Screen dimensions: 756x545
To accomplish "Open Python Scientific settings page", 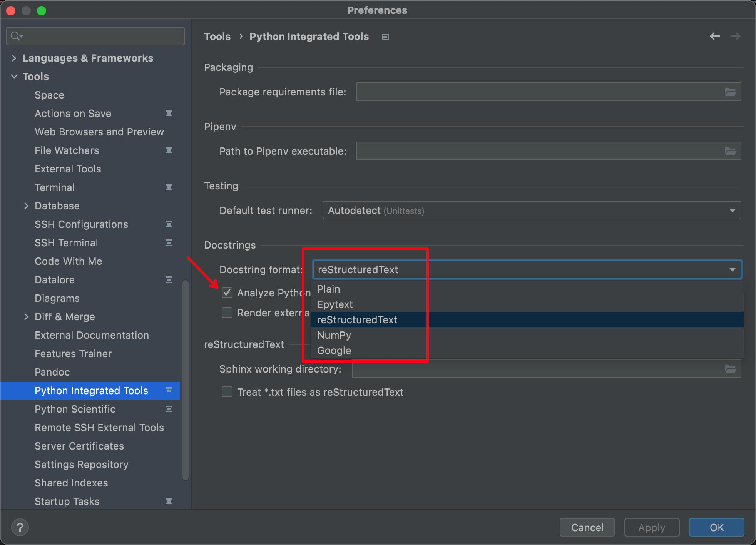I will [x=75, y=409].
